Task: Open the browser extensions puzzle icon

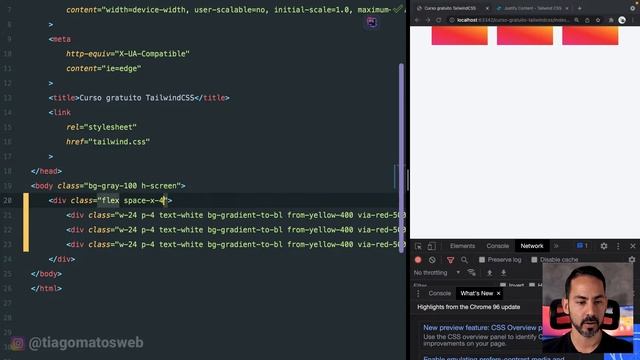Action: [x=611, y=20]
